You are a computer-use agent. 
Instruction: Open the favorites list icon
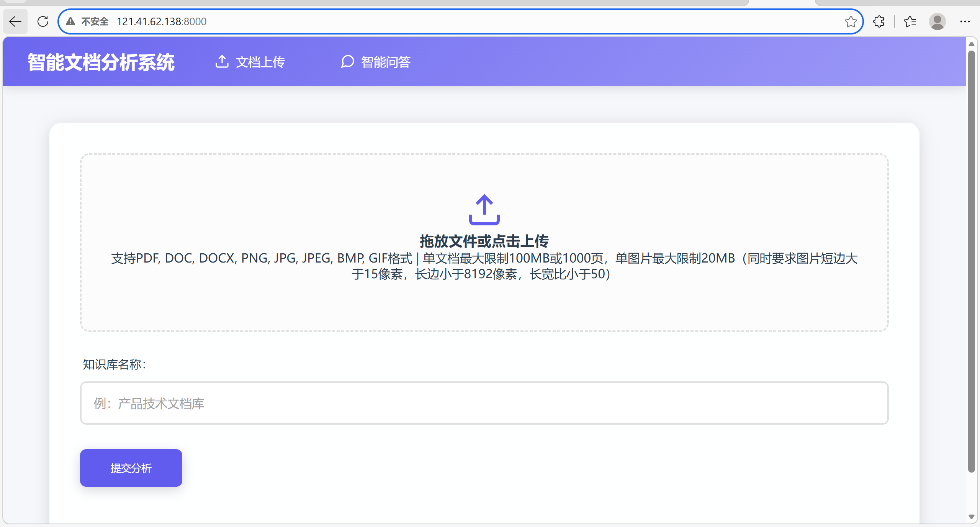pos(910,21)
